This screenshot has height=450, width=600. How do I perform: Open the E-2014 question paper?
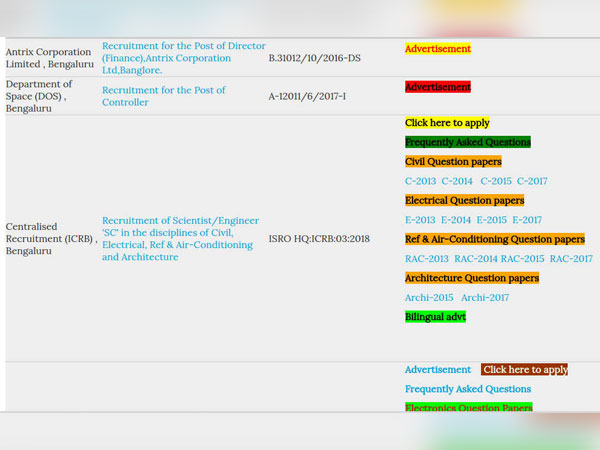click(456, 220)
